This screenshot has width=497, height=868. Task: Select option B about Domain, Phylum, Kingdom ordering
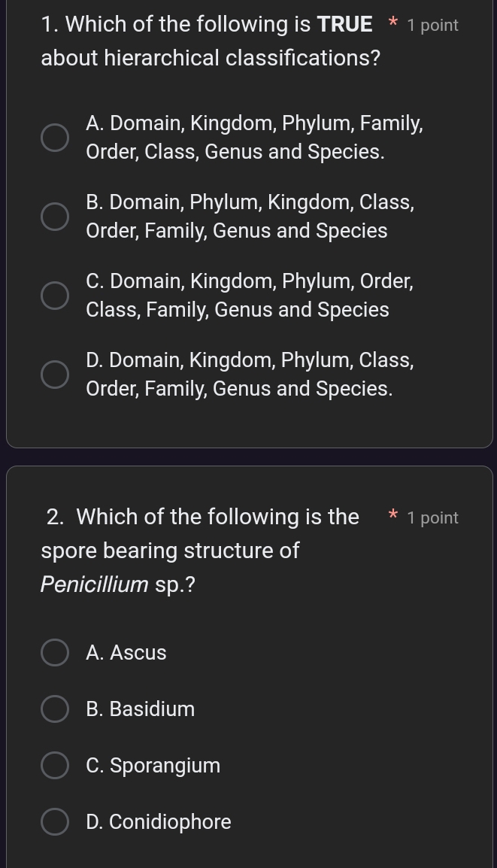pyautogui.click(x=55, y=217)
